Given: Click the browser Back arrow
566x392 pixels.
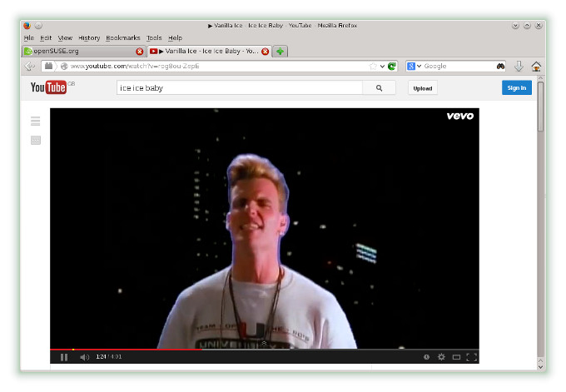Looking at the screenshot, I should [30, 66].
